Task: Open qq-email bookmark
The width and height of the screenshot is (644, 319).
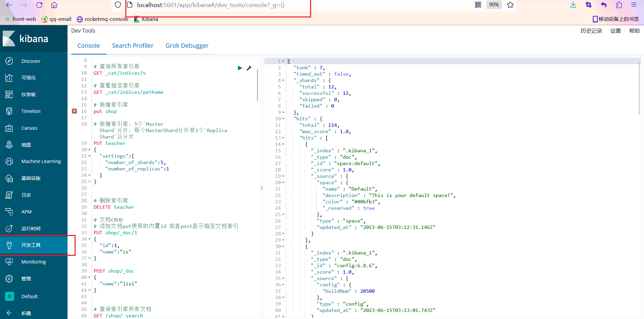Action: coord(56,19)
